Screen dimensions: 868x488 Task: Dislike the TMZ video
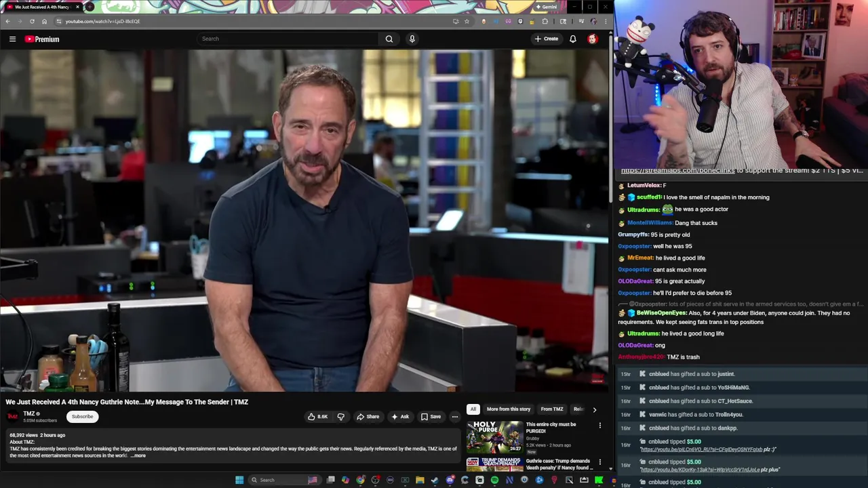point(341,417)
